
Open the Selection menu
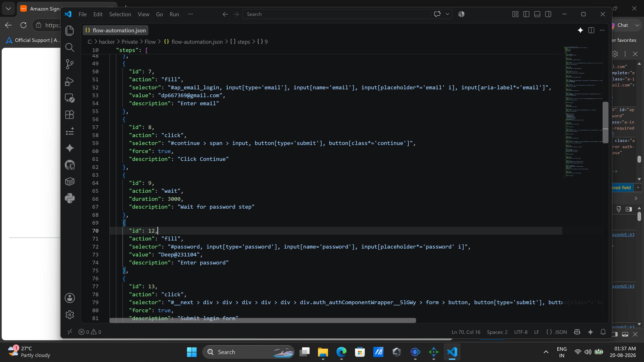click(x=120, y=14)
